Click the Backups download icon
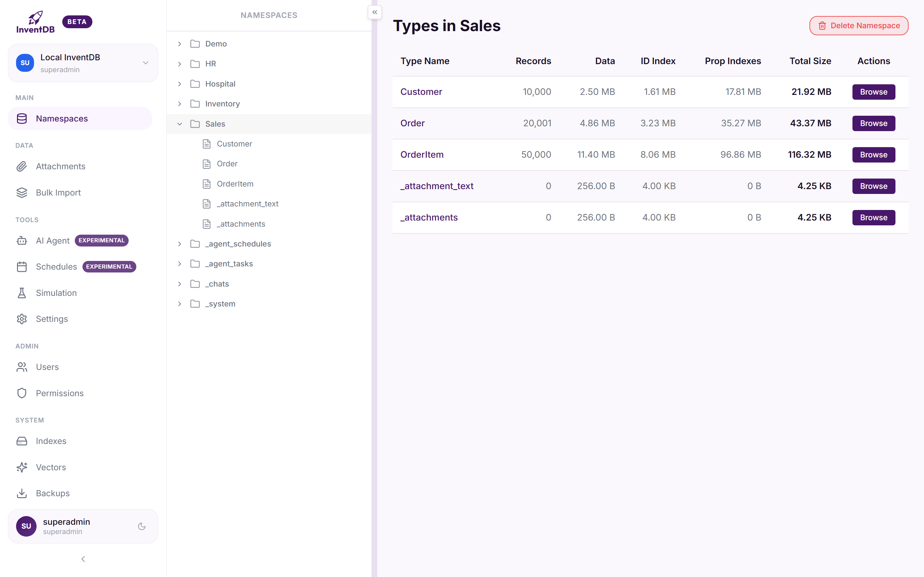This screenshot has height=577, width=924. pyautogui.click(x=22, y=493)
